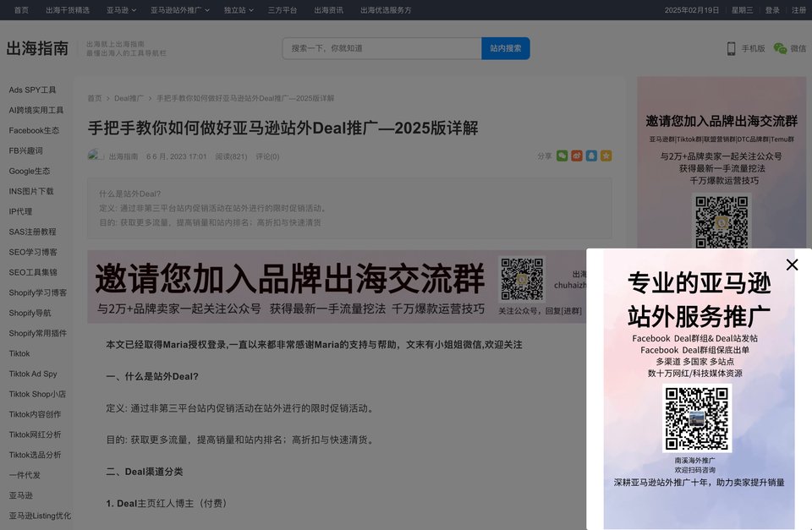Expand the 独立站 dropdown menu

[x=239, y=10]
